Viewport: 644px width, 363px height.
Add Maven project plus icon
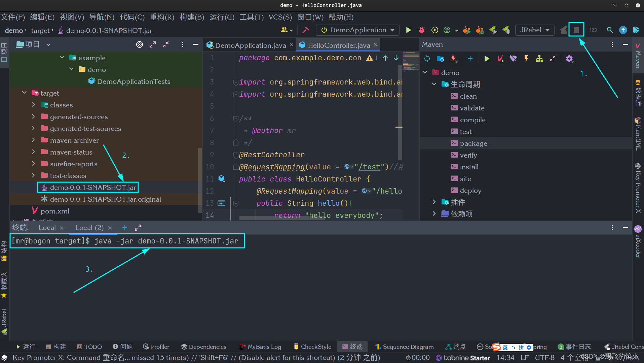click(470, 59)
